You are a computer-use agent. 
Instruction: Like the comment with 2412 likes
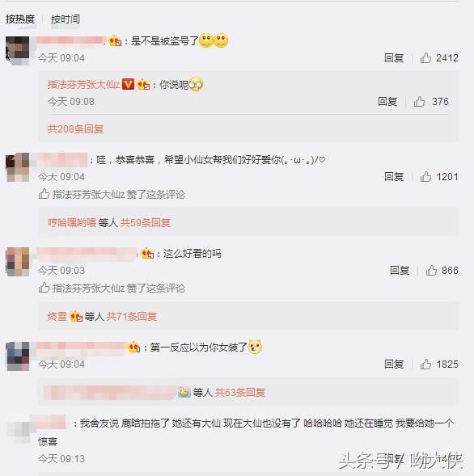click(425, 57)
